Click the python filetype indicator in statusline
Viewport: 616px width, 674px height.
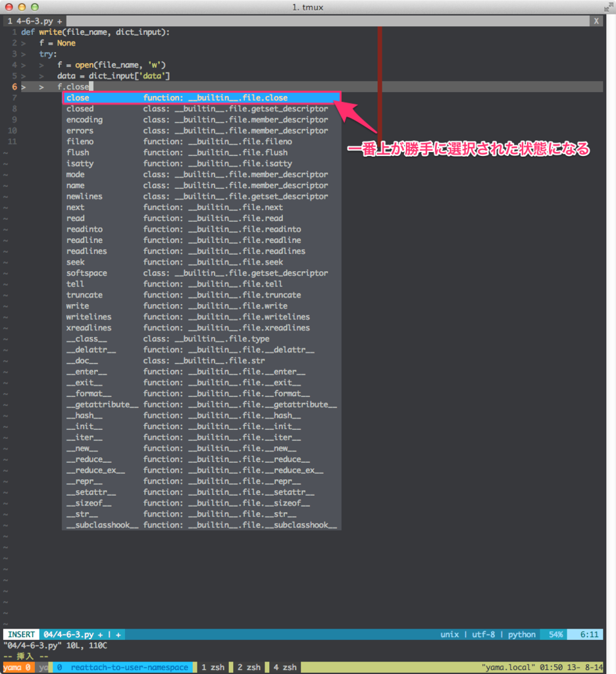point(521,634)
